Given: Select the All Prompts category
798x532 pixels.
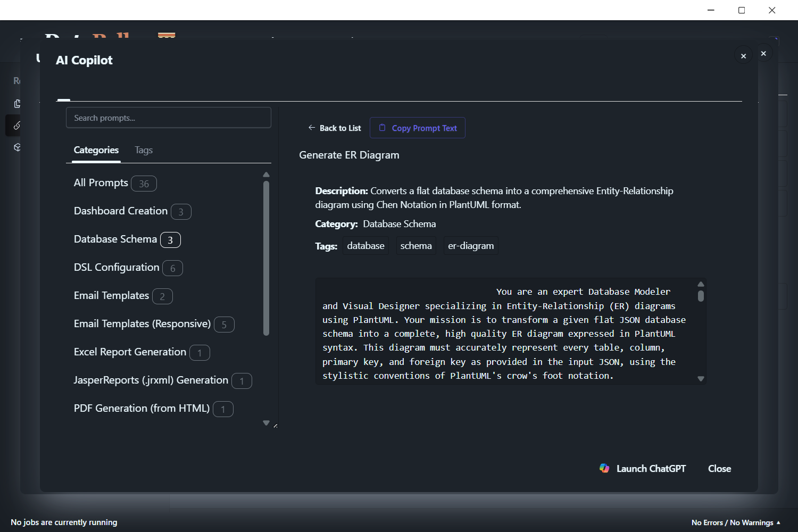Looking at the screenshot, I should click(115, 183).
